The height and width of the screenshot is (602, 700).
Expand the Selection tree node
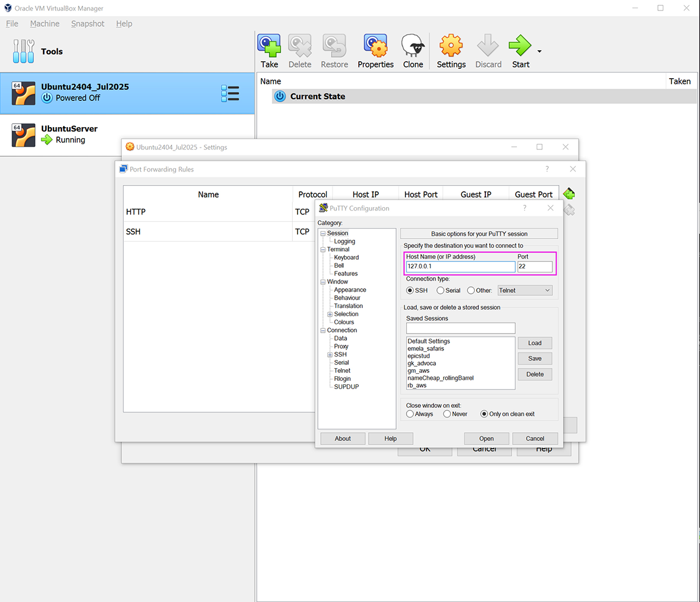(330, 314)
